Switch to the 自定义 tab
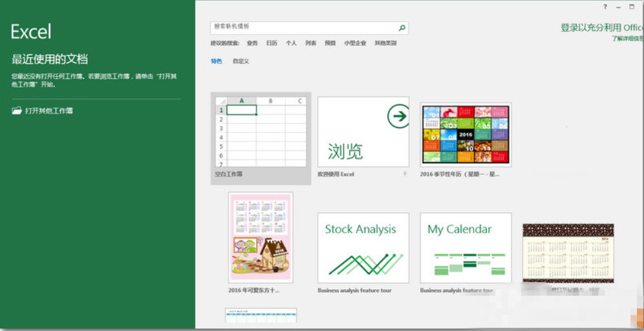 (x=241, y=61)
